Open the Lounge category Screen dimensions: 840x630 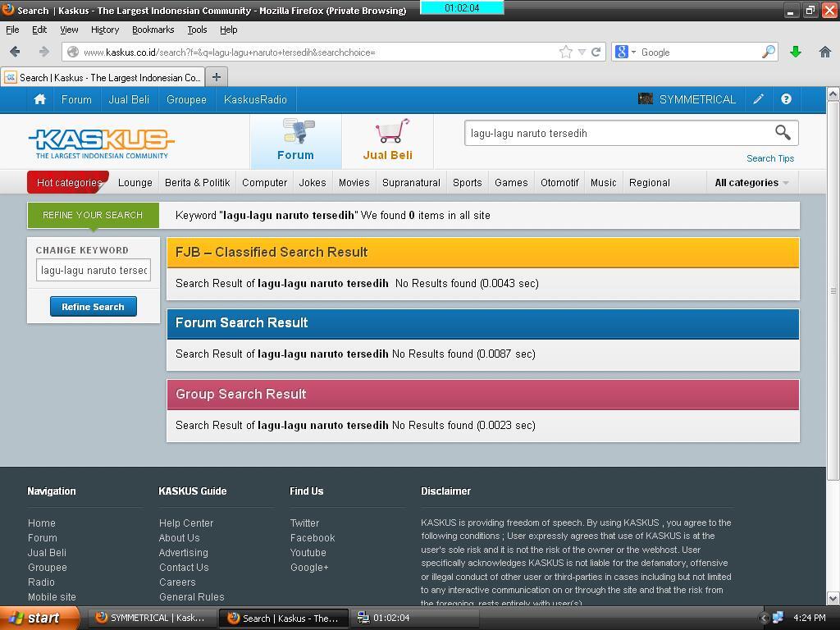(135, 183)
